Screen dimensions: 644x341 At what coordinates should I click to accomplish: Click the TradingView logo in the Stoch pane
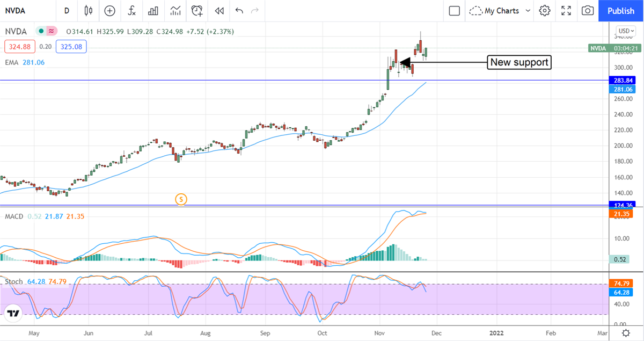click(x=13, y=314)
